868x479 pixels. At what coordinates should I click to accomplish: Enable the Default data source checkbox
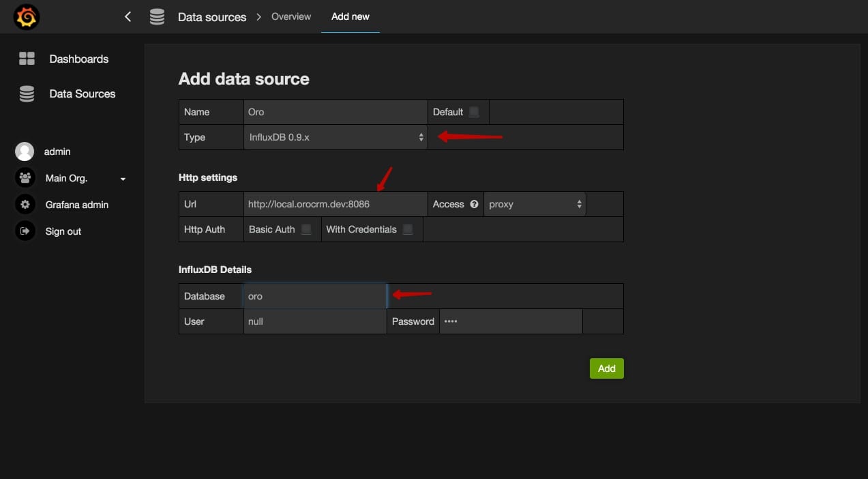(474, 112)
